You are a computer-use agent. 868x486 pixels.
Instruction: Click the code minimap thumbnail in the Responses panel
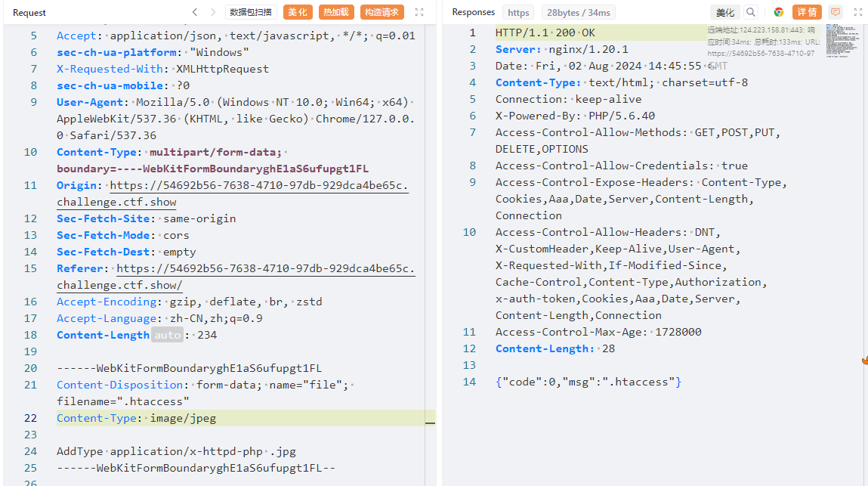pos(842,41)
